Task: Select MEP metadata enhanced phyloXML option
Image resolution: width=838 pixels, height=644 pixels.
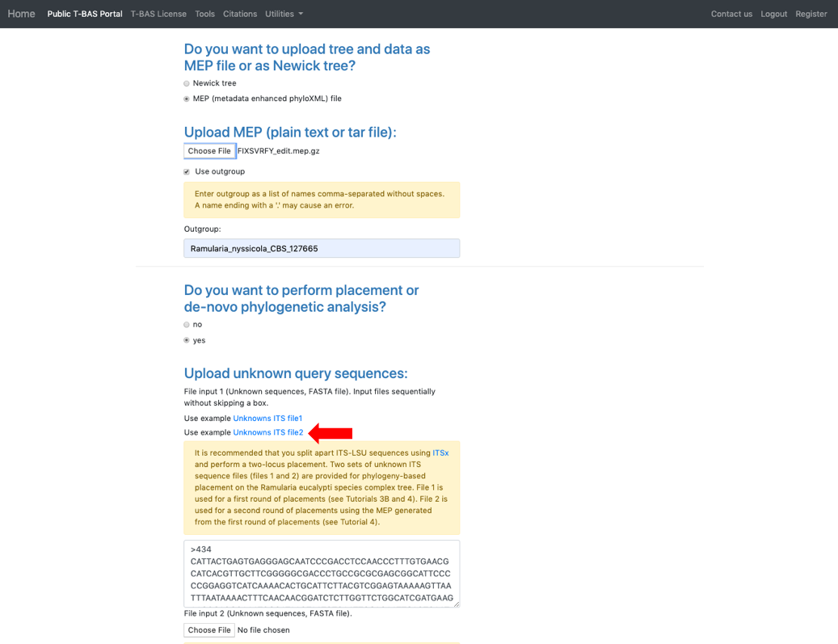Action: [x=187, y=99]
